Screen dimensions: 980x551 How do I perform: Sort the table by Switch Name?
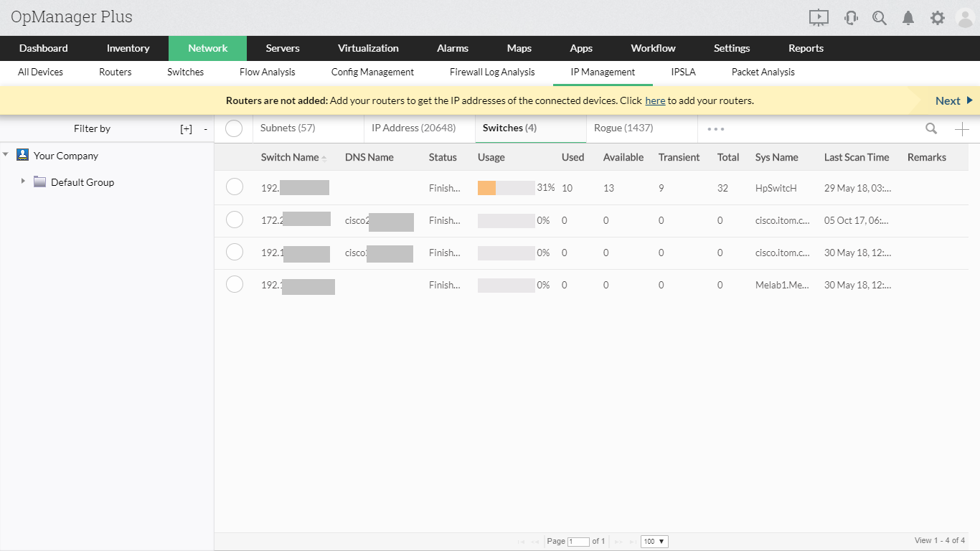click(290, 157)
